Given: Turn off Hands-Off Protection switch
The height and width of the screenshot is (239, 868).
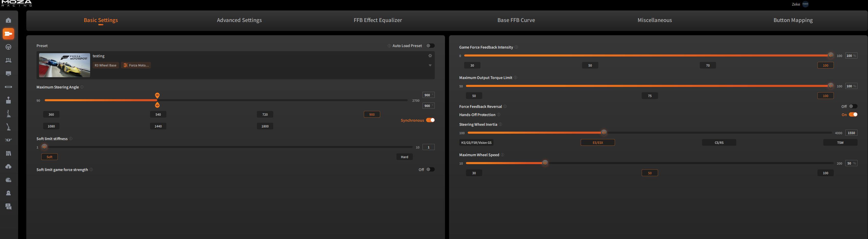Looking at the screenshot, I should tap(853, 115).
